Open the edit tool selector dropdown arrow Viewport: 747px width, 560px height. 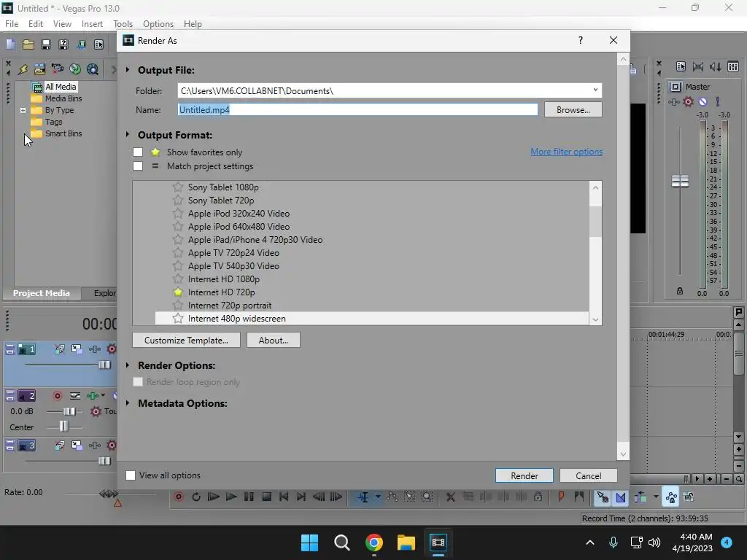pos(379,497)
